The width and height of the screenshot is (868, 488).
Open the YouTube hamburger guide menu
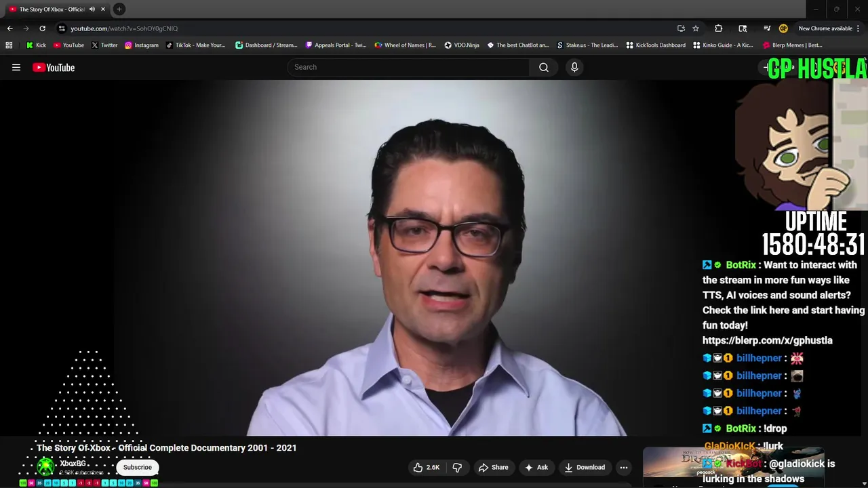pos(16,67)
